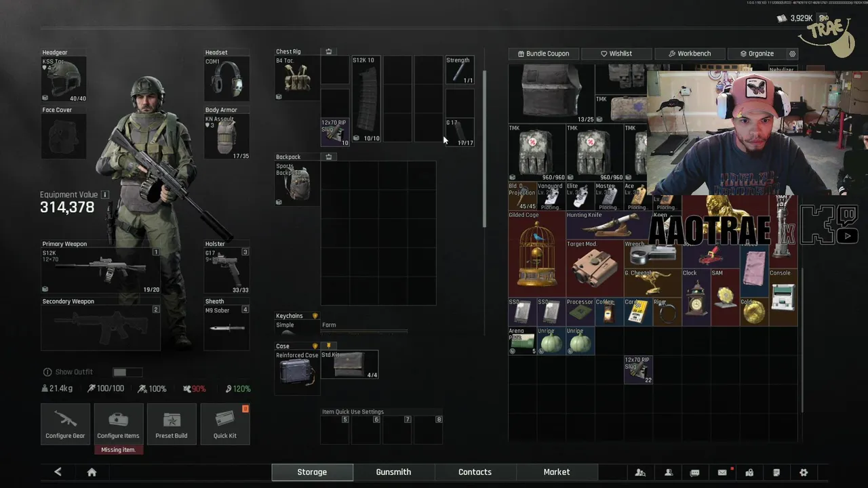
Task: Open the chat messages icon
Action: [x=695, y=472]
